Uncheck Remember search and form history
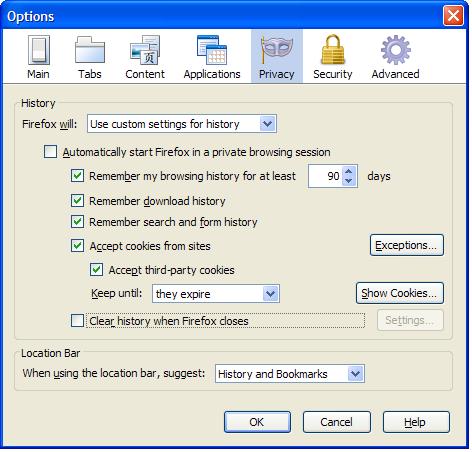 tap(77, 222)
